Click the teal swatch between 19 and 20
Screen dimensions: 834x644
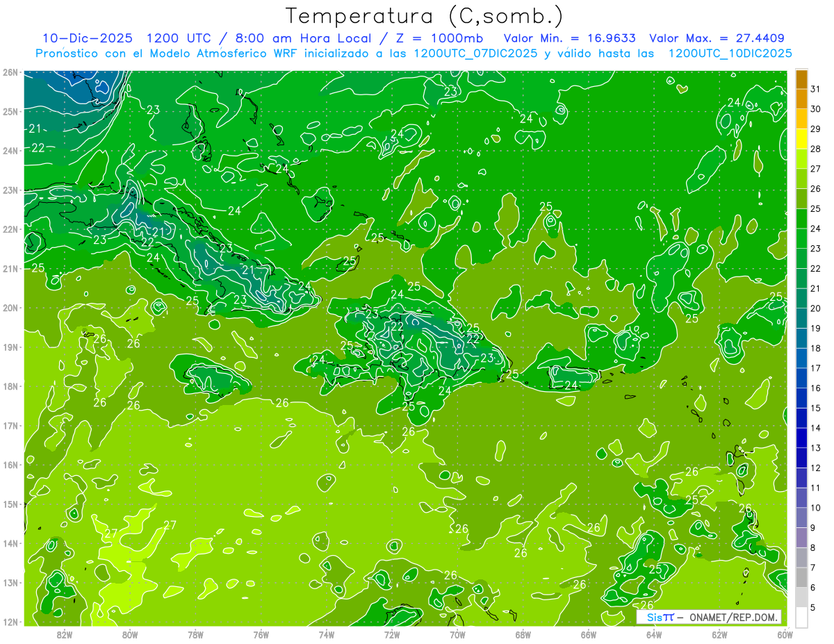coord(801,318)
